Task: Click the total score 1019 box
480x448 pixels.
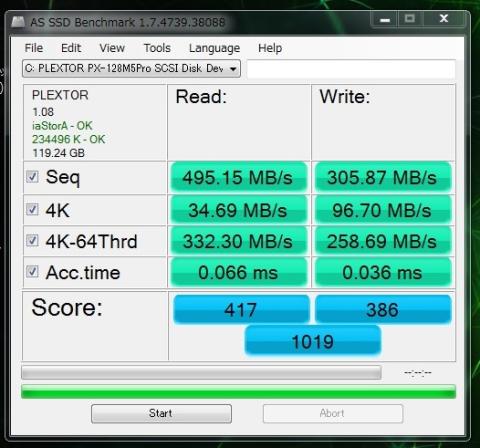Action: click(313, 341)
